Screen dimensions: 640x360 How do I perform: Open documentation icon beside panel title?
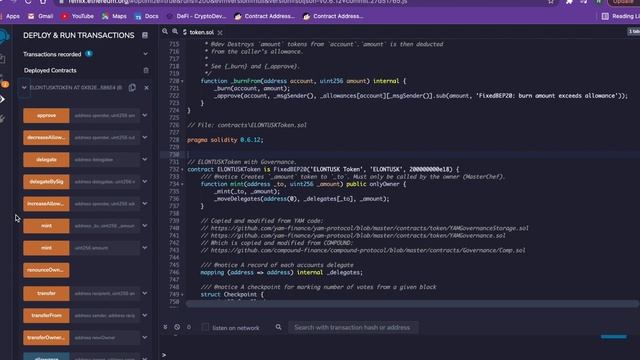145,36
